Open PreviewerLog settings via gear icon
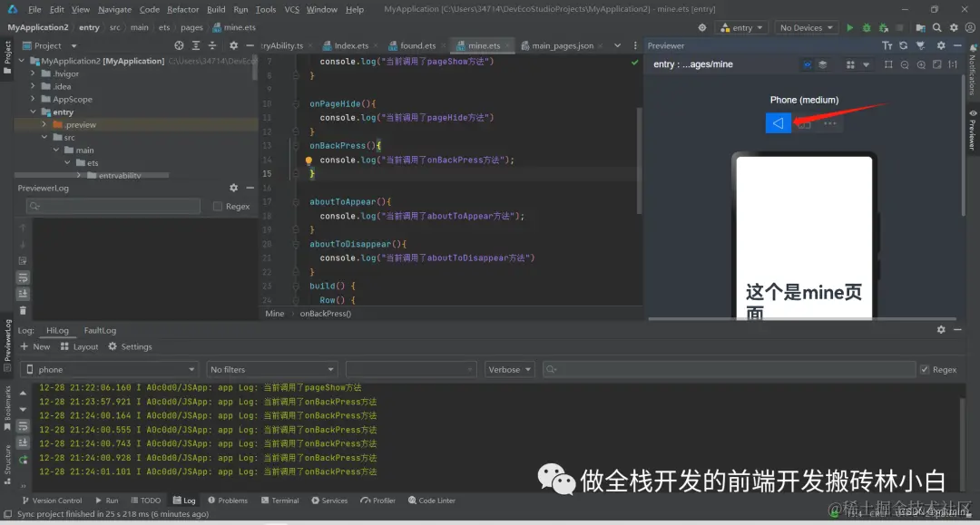The height and width of the screenshot is (525, 980). point(233,188)
